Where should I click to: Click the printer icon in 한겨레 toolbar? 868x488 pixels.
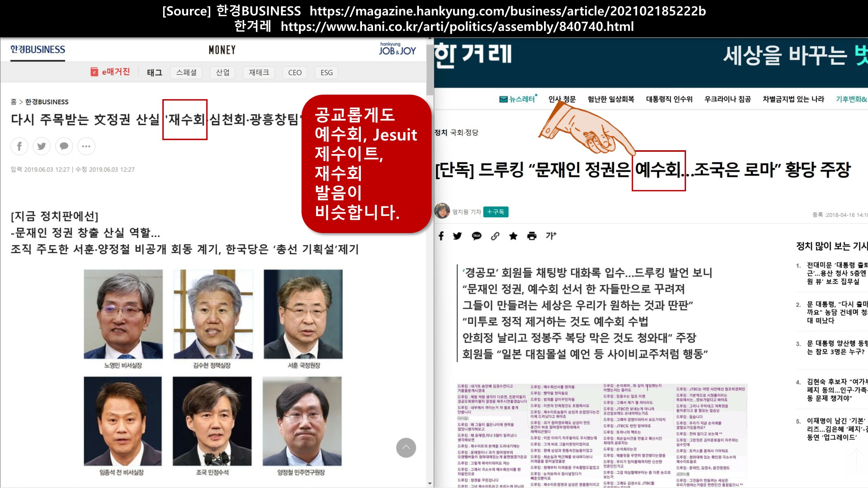532,236
